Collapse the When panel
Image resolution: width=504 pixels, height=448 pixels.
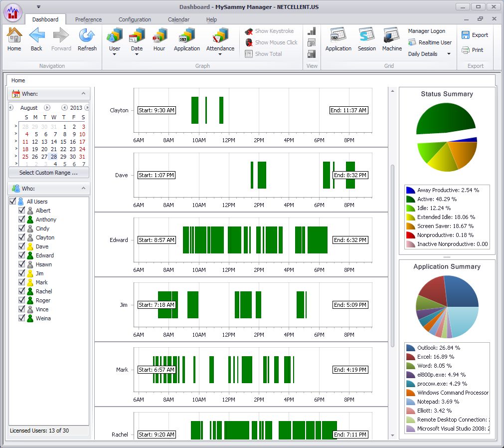pyautogui.click(x=83, y=93)
